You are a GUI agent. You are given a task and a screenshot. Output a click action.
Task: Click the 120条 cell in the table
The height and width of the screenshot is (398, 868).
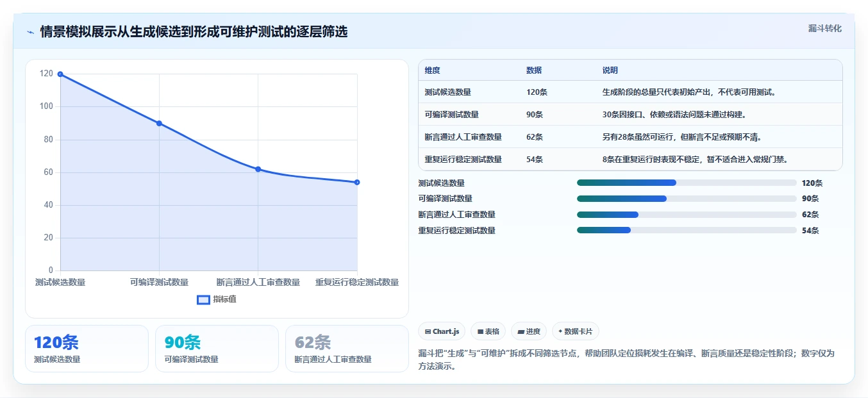click(x=537, y=92)
